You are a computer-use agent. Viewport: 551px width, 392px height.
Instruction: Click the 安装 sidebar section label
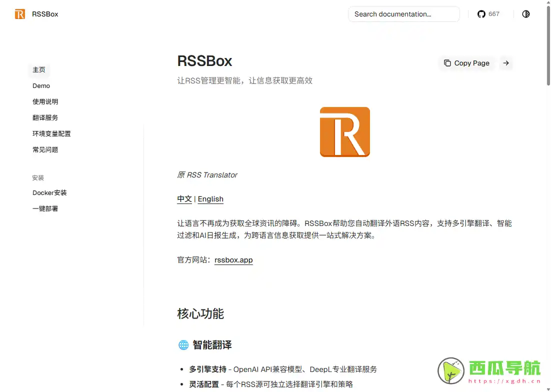pyautogui.click(x=38, y=177)
